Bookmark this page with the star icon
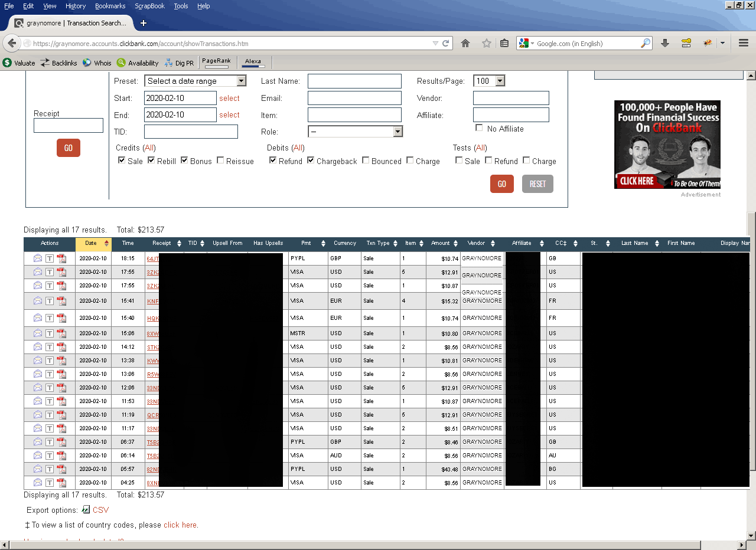Viewport: 756px width, 550px height. pos(486,43)
